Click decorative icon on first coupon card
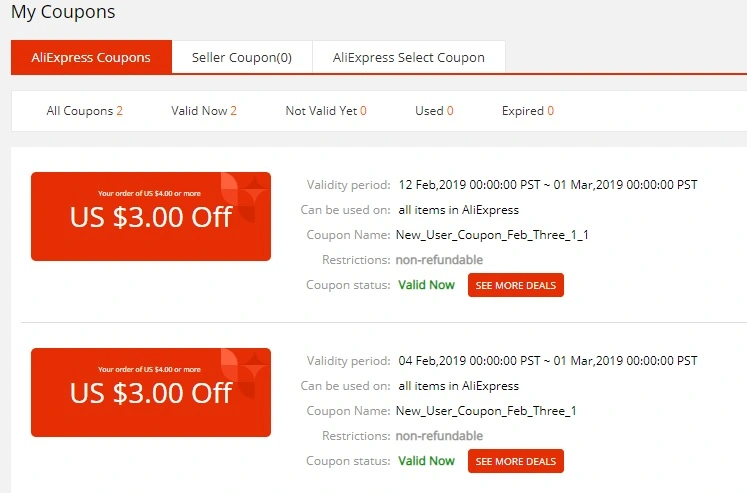Screen dimensions: 747x493 243,197
